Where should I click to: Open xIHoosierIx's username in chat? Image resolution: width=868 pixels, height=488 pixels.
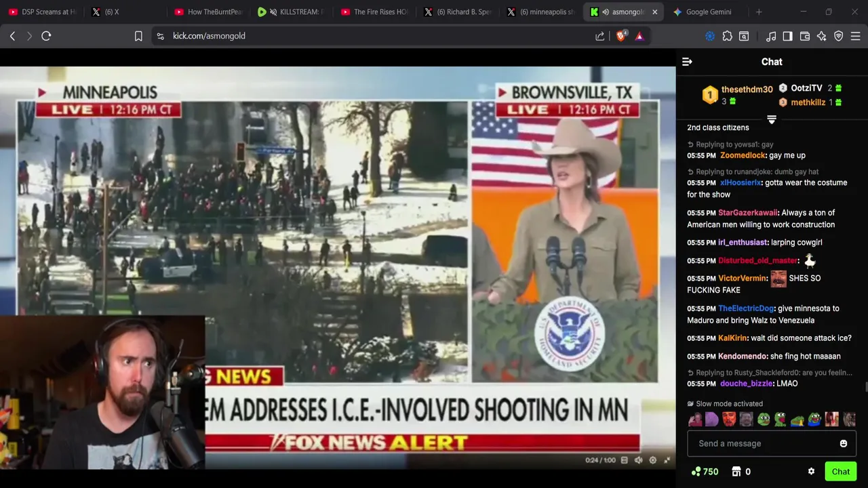pyautogui.click(x=741, y=182)
